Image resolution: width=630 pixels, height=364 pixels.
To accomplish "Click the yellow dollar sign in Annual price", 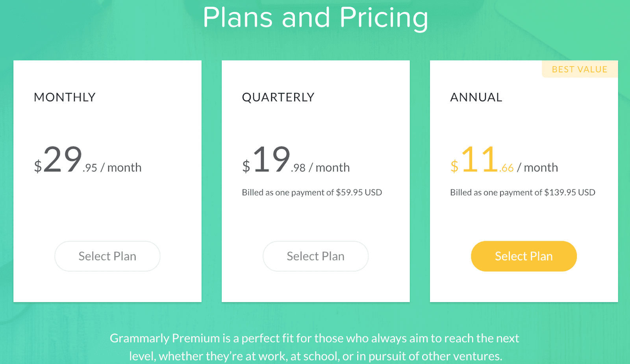I will (x=454, y=166).
